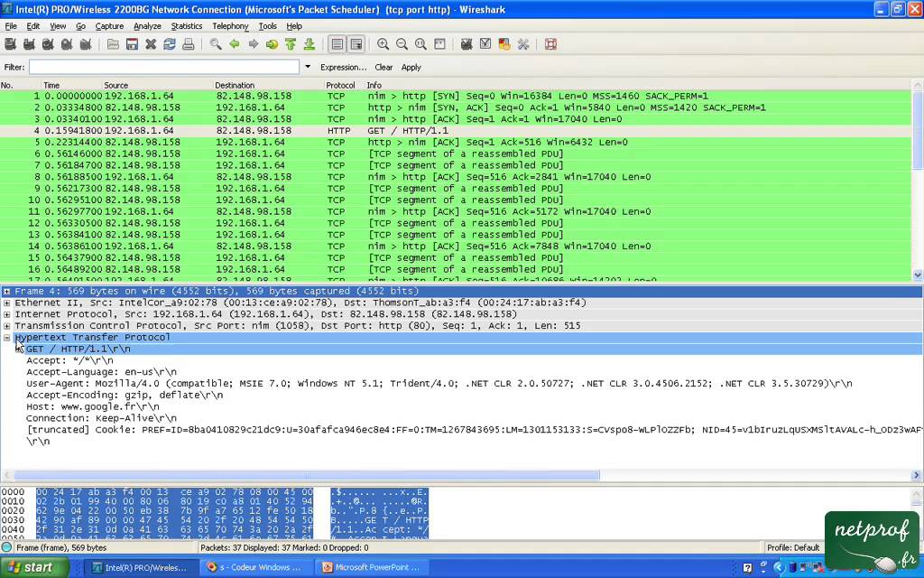Click the zoom in toolbar icon

[383, 44]
